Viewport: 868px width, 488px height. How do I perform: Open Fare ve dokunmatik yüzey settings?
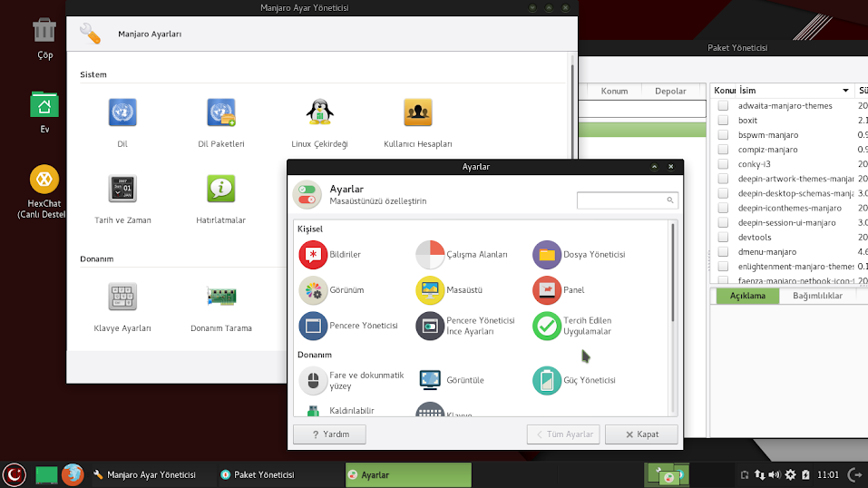point(352,381)
